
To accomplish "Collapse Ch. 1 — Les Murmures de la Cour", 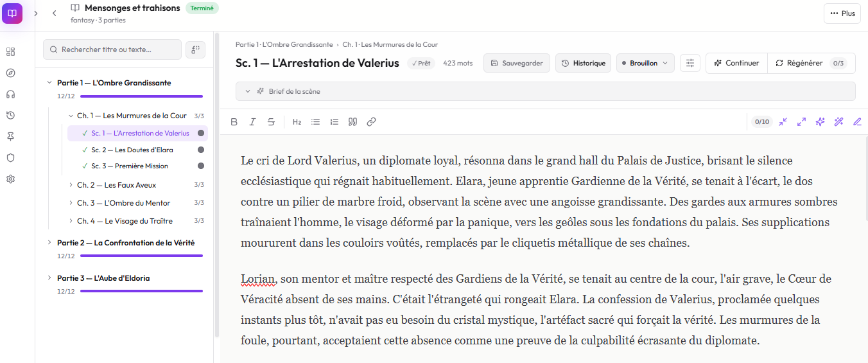I will pyautogui.click(x=71, y=116).
